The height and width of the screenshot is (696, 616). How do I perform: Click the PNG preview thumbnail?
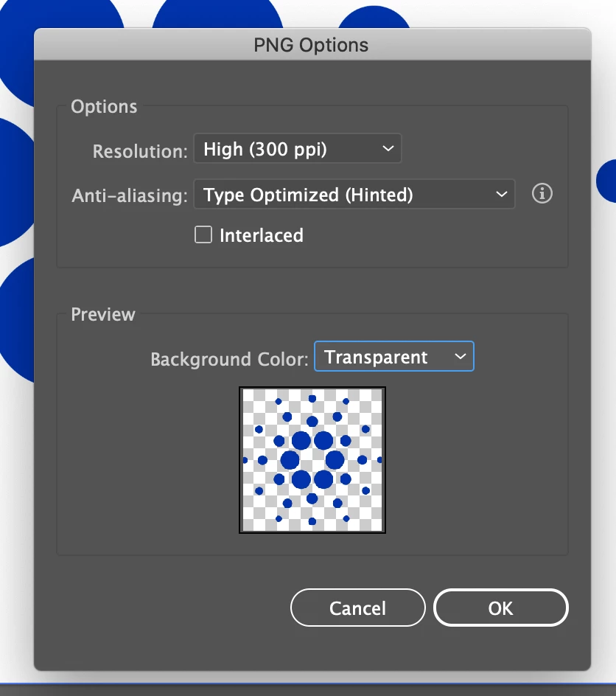(x=312, y=460)
